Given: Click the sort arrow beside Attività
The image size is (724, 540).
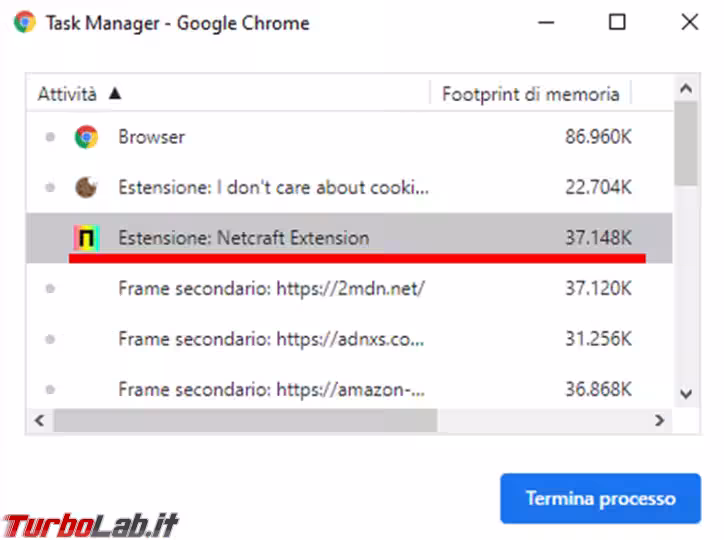Looking at the screenshot, I should click(114, 94).
